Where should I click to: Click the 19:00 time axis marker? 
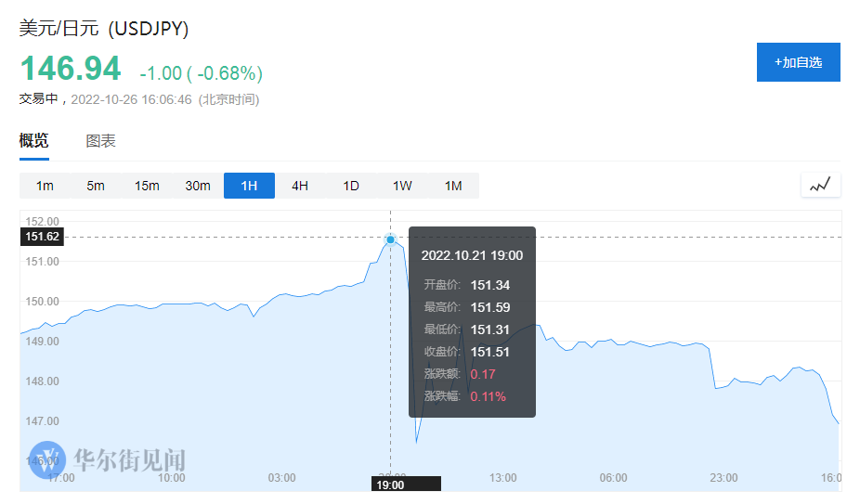390,485
